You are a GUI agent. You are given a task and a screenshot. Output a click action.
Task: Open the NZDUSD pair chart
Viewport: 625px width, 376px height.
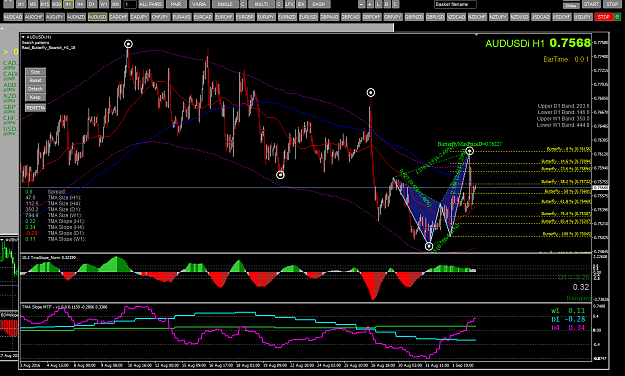520,17
